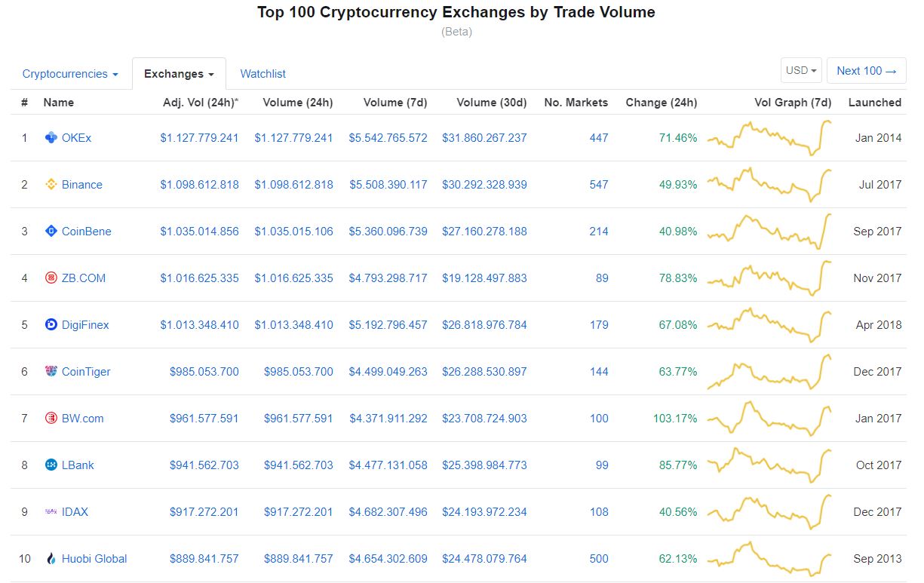Screen dimensions: 924x583
Task: Click the OKEx exchange logo icon
Action: [x=51, y=138]
